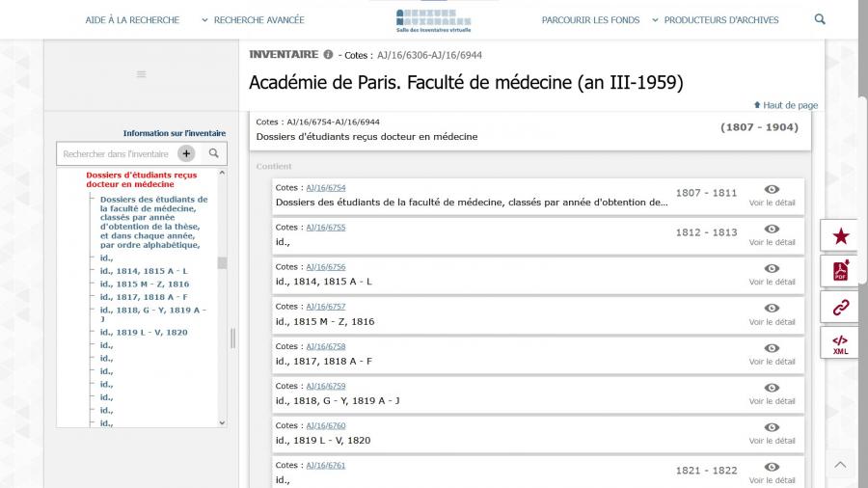
Task: Click the page title Académie de Paris
Action: pyautogui.click(x=466, y=82)
